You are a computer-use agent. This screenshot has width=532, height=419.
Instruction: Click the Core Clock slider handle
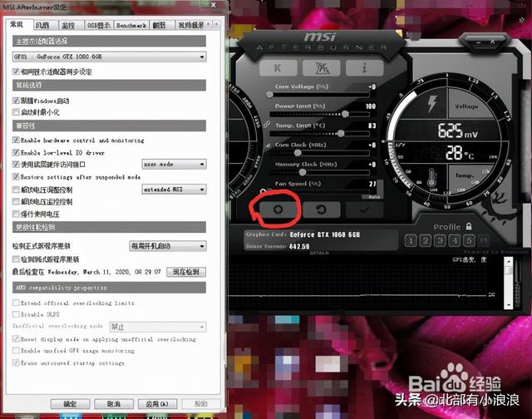pyautogui.click(x=298, y=153)
